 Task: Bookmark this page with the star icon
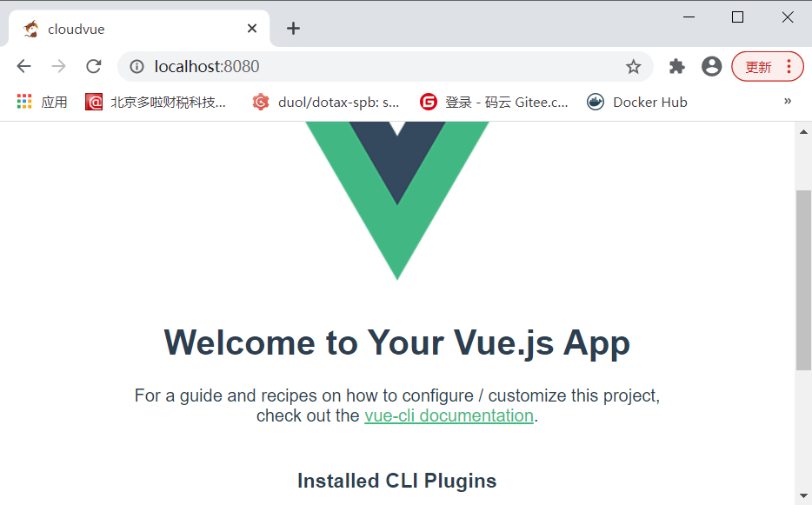(x=633, y=66)
